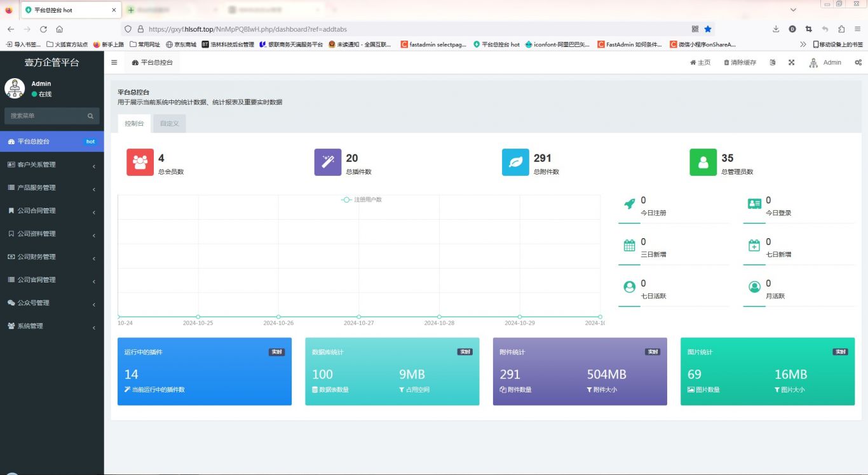Click the QR code icon in address bar

coord(695,29)
